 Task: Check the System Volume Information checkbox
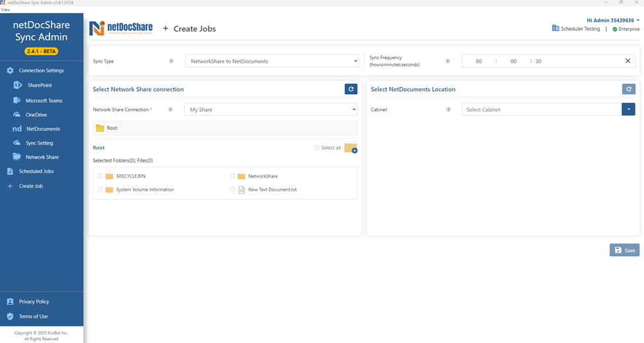(100, 189)
